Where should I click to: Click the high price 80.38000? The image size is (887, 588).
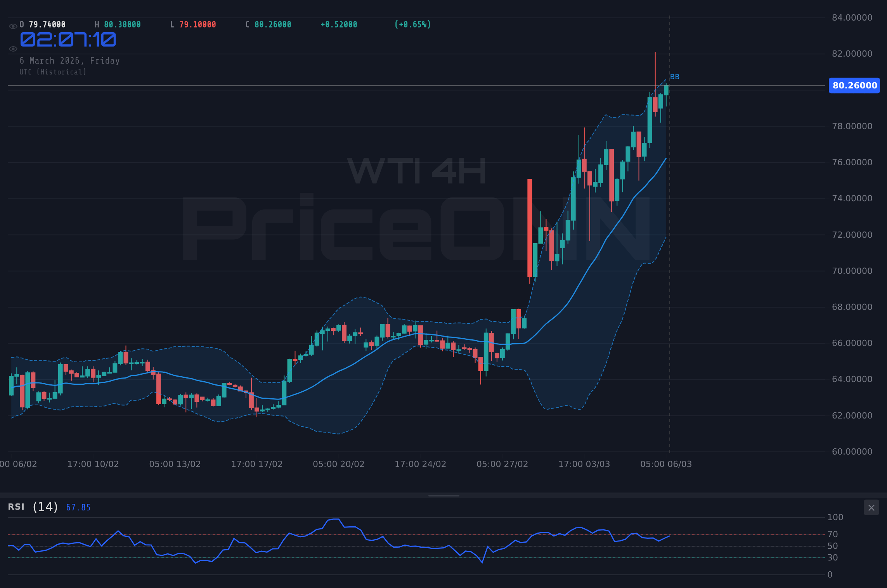click(122, 24)
